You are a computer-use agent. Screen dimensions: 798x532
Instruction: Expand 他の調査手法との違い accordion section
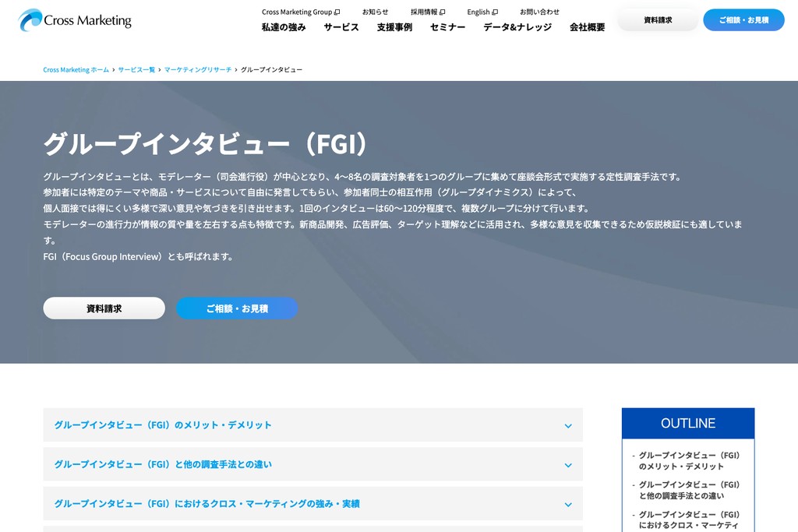coord(312,464)
